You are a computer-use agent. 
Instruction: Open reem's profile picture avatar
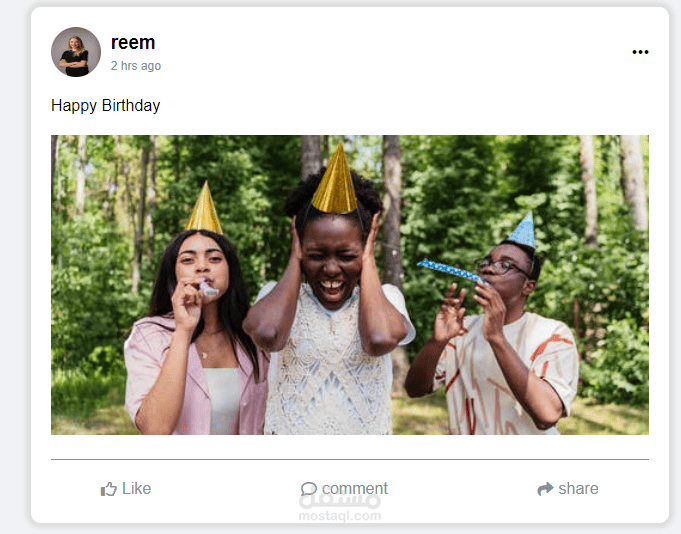76,52
